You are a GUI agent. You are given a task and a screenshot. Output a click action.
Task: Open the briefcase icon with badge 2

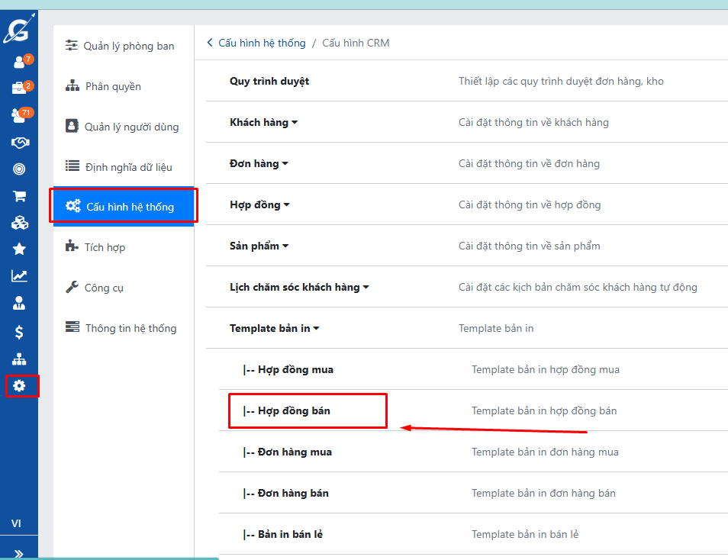tap(19, 89)
